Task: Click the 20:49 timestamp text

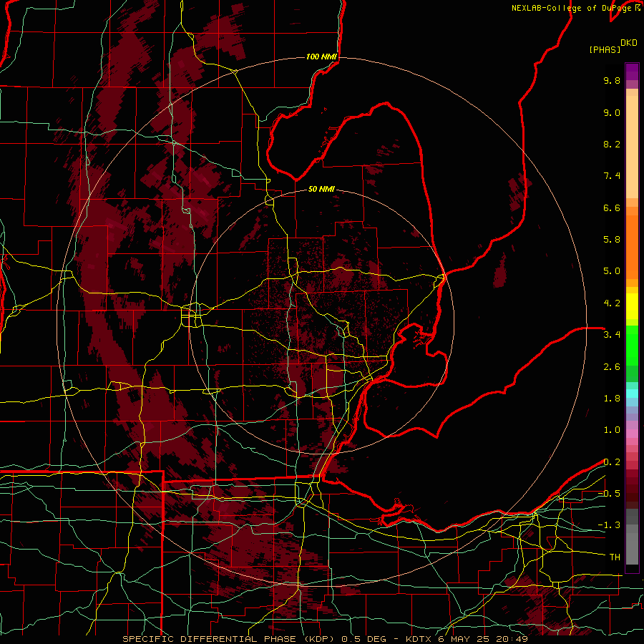Action: [512, 639]
